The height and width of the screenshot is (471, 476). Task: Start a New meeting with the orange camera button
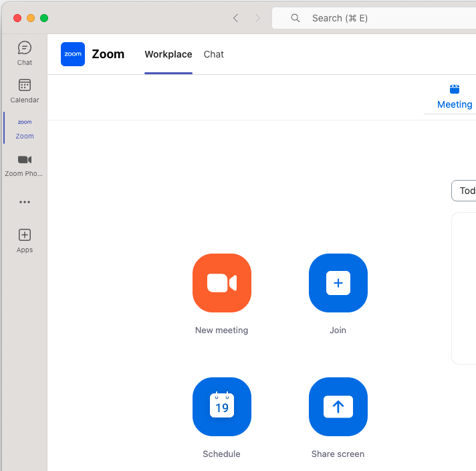(x=221, y=283)
